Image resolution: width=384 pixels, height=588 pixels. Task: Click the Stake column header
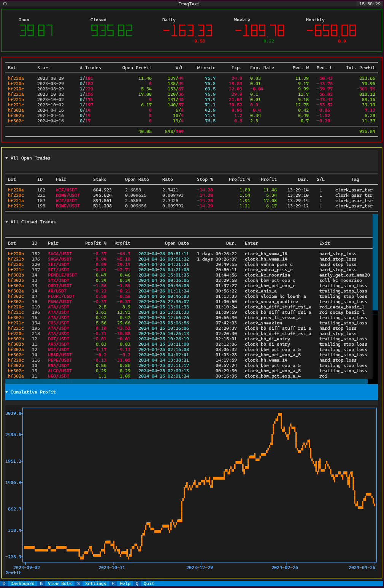(x=100, y=179)
